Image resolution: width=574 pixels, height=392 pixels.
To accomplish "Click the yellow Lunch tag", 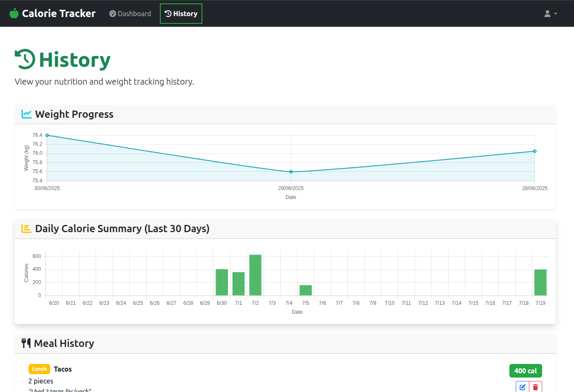I will pos(39,369).
